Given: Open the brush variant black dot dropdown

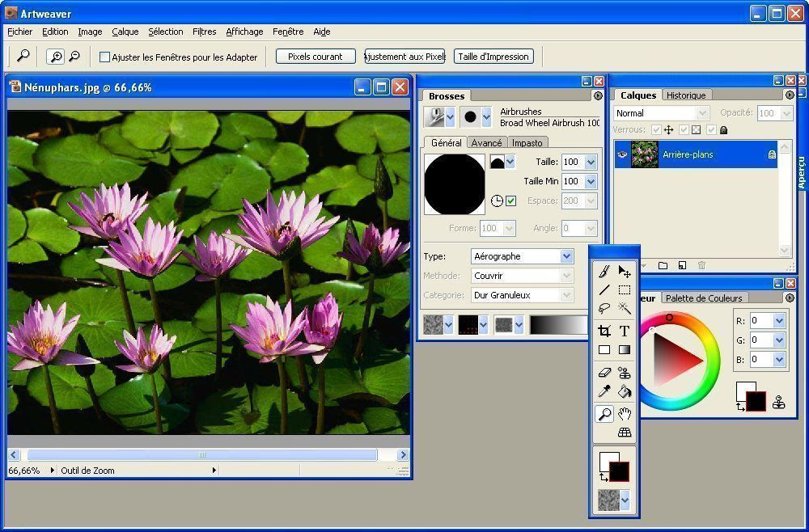Looking at the screenshot, I should pos(486,117).
